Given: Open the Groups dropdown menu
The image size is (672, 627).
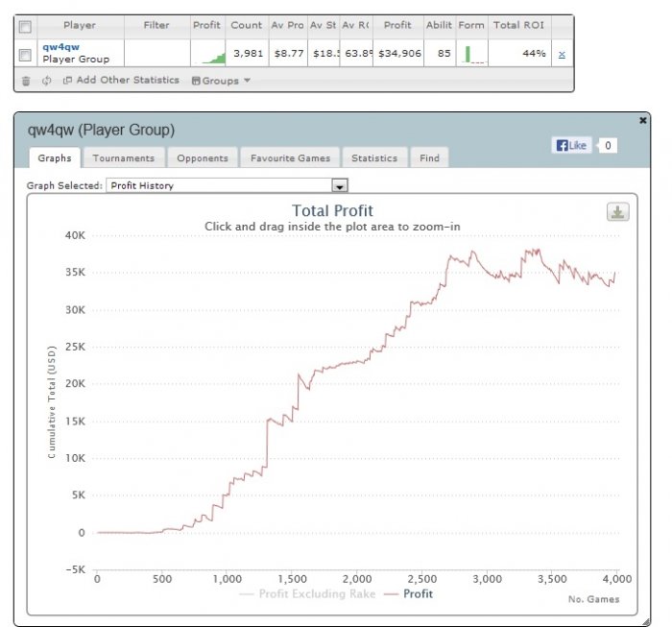Looking at the screenshot, I should point(221,81).
